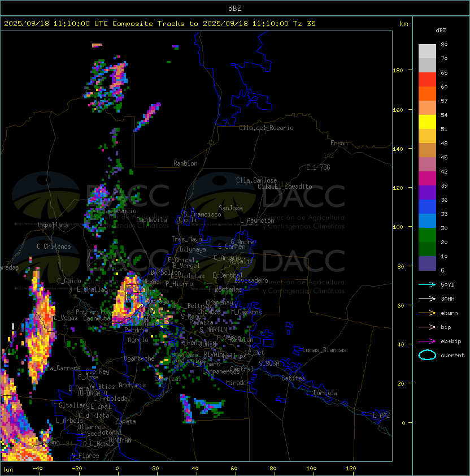
Task: Click the white 30HM arrow in the legend
Action: tap(427, 299)
